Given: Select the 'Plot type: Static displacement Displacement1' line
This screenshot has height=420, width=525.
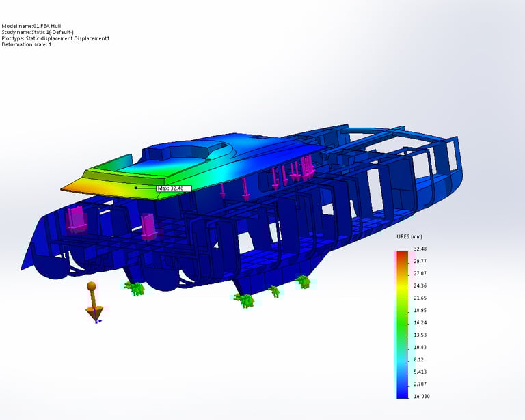Looking at the screenshot, I should (x=55, y=38).
